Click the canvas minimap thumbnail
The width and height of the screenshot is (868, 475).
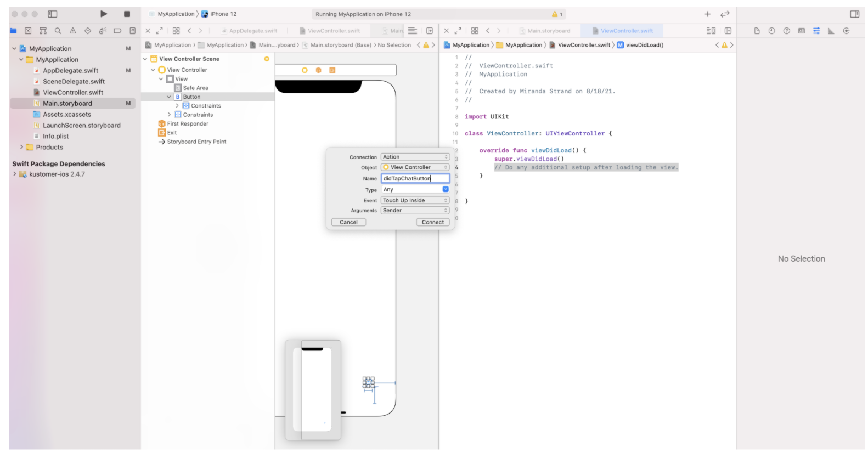click(313, 390)
